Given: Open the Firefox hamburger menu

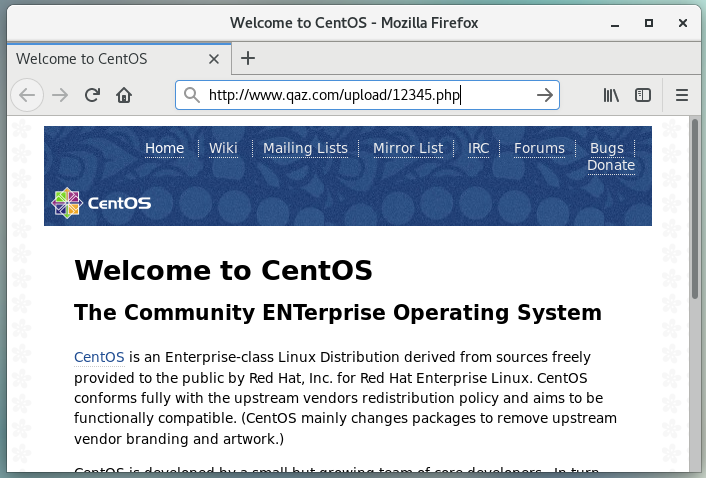Looking at the screenshot, I should click(x=682, y=95).
